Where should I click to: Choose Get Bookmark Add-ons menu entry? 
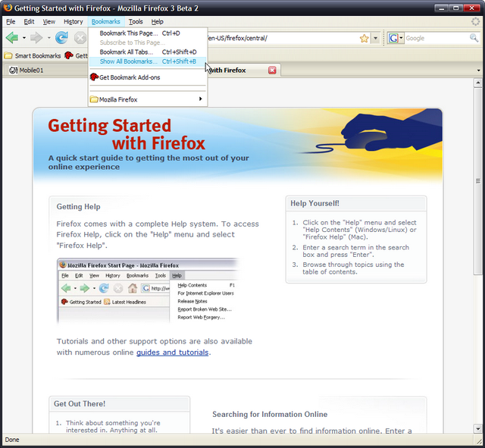point(148,77)
